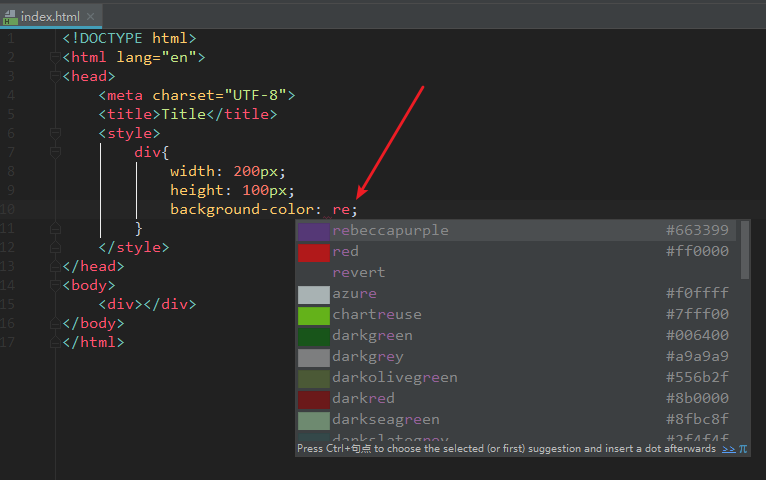The image size is (766, 480).
Task: Click the darkgrey swatch
Action: [314, 358]
